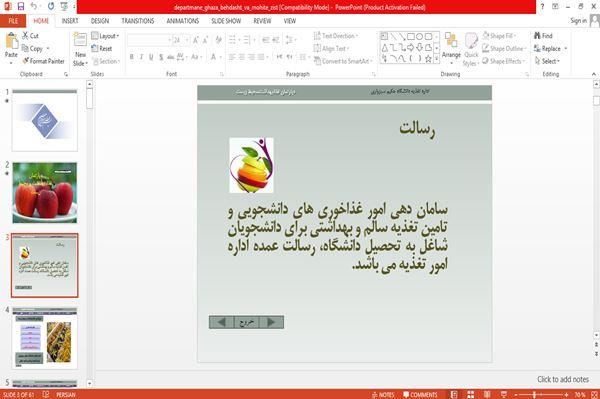The image size is (600, 399).
Task: Open the font name combo box
Action: [150, 40]
